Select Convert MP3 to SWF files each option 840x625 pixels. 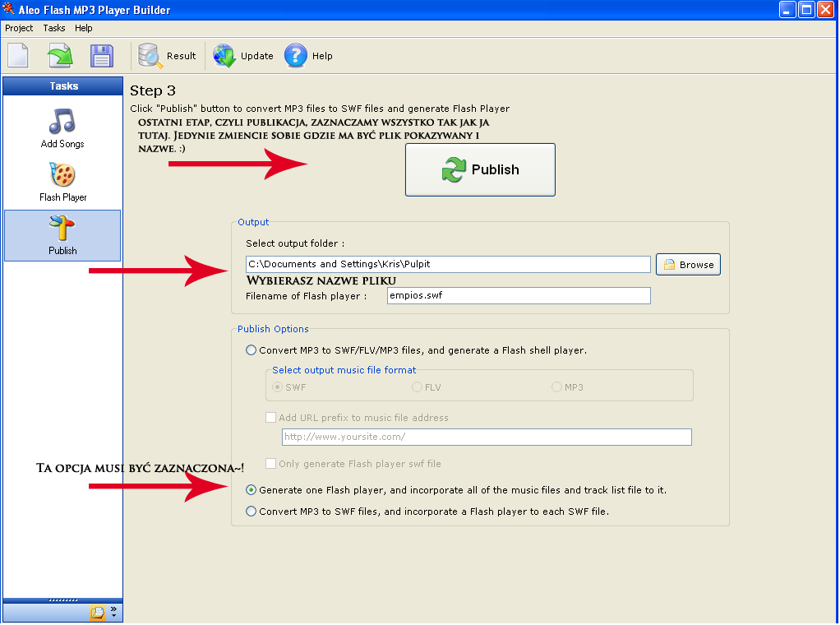tap(251, 512)
